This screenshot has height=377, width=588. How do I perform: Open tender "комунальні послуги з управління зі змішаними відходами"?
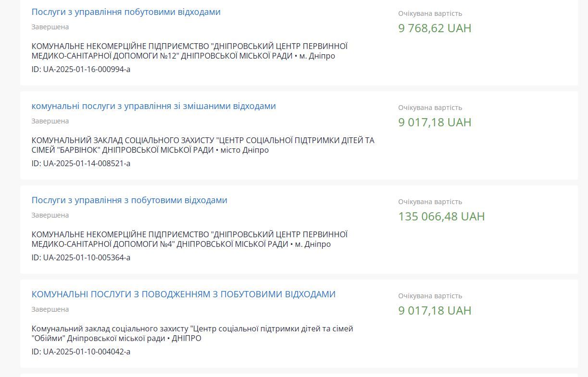[153, 106]
